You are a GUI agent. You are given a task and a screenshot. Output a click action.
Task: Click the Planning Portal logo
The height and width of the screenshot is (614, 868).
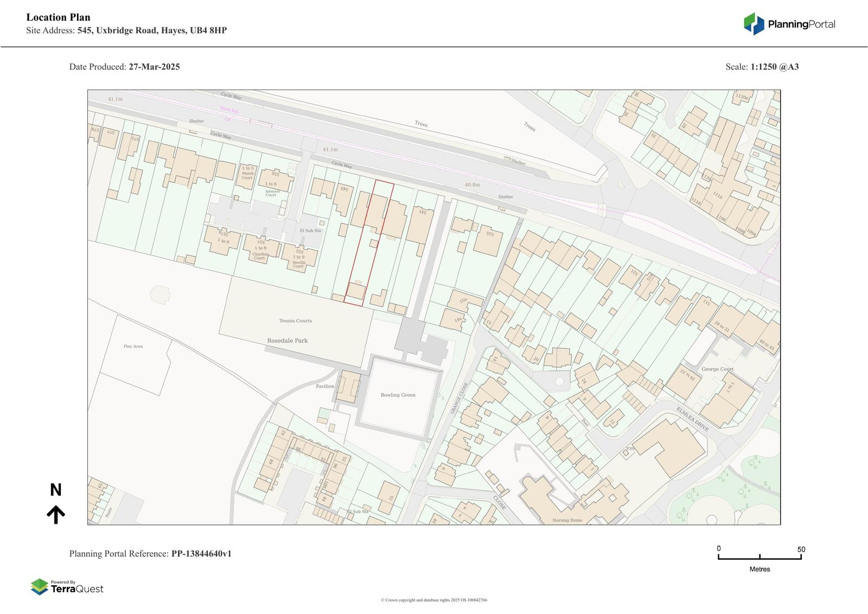[x=789, y=24]
